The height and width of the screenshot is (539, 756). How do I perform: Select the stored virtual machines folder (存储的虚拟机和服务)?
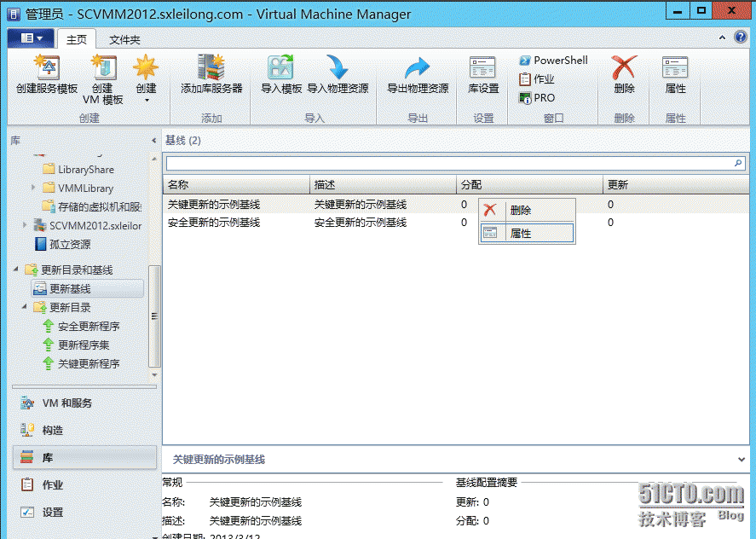[91, 206]
